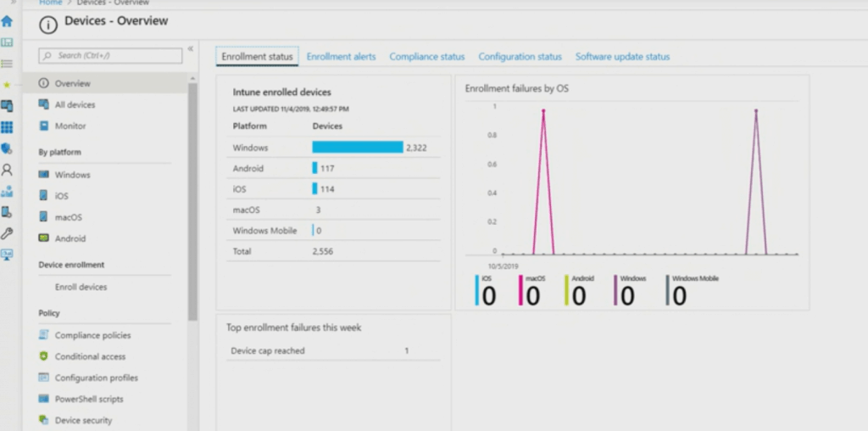
Task: Click the iOS enrolled devices bar
Action: [x=315, y=188]
